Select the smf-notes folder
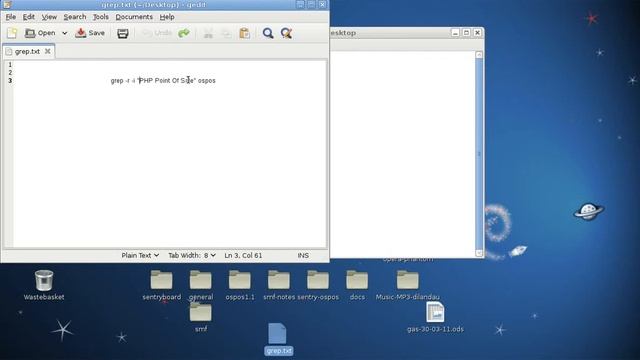 point(279,285)
